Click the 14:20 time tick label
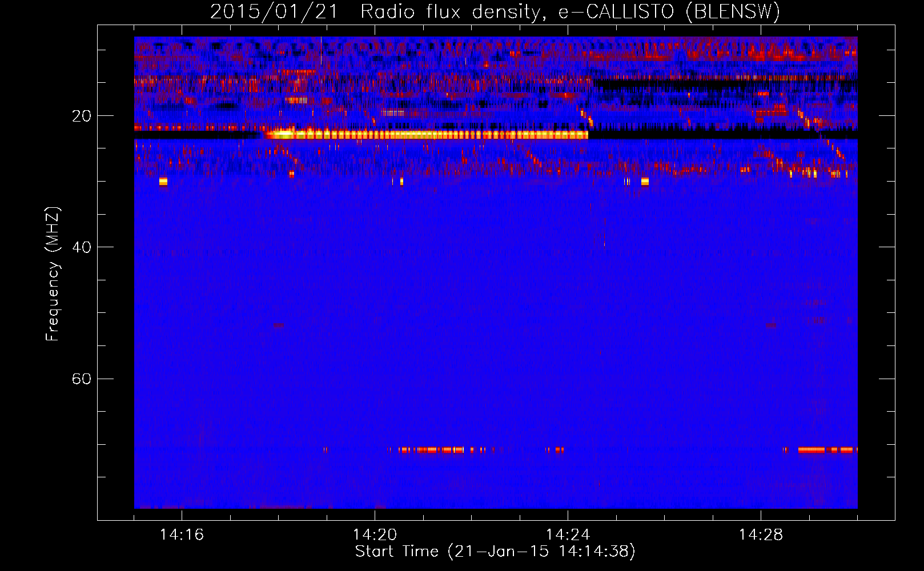 click(x=375, y=535)
